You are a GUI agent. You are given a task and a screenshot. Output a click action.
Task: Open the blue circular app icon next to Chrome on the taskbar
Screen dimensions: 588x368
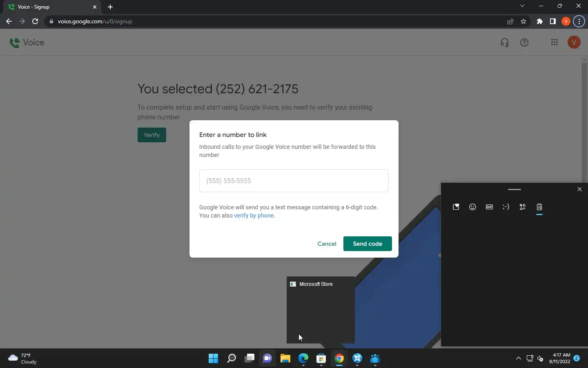point(357,359)
